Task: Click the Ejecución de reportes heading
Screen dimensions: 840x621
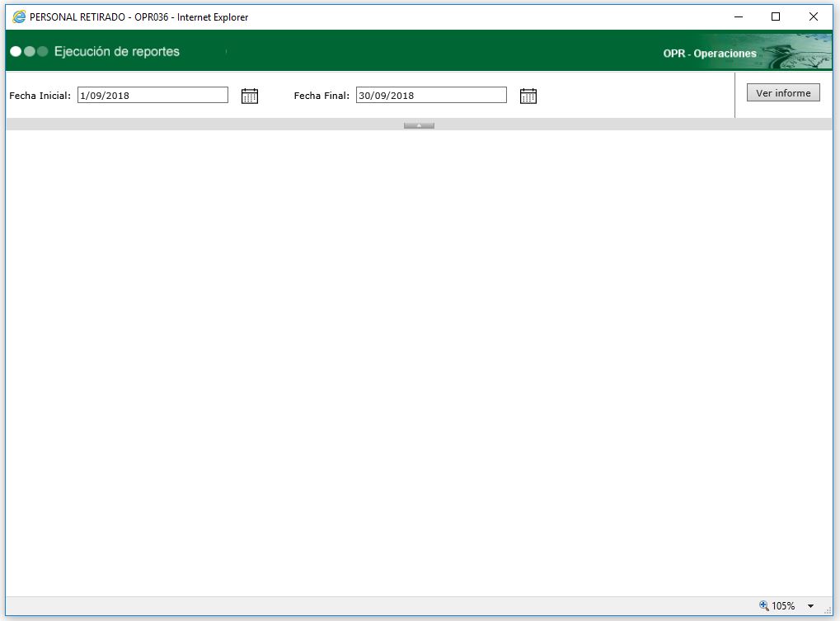Action: (117, 51)
